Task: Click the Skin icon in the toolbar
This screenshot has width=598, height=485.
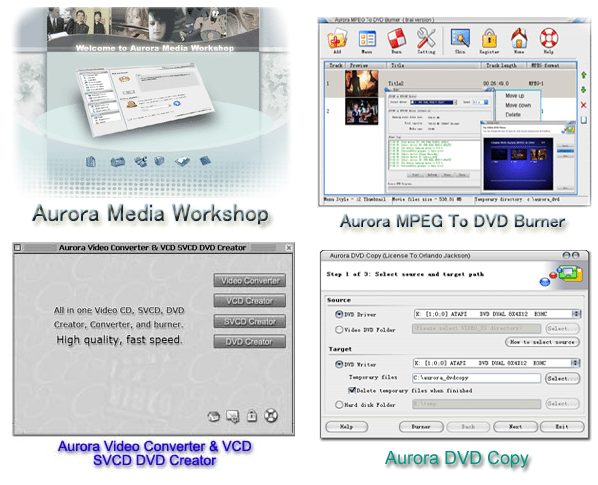Action: 460,39
